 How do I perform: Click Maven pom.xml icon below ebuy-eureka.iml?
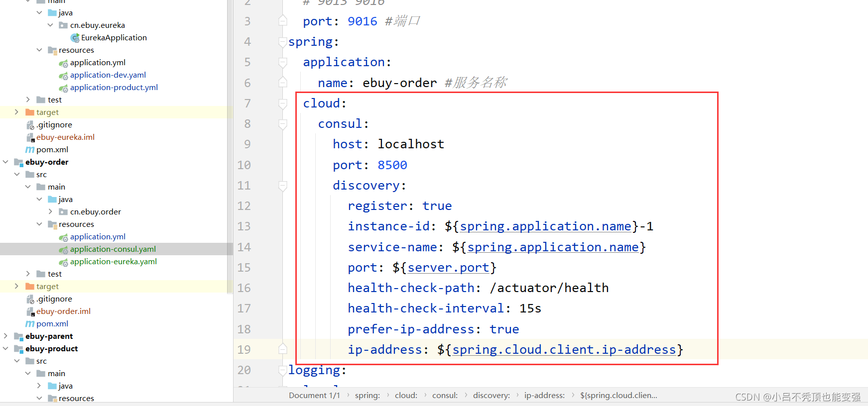coord(30,150)
